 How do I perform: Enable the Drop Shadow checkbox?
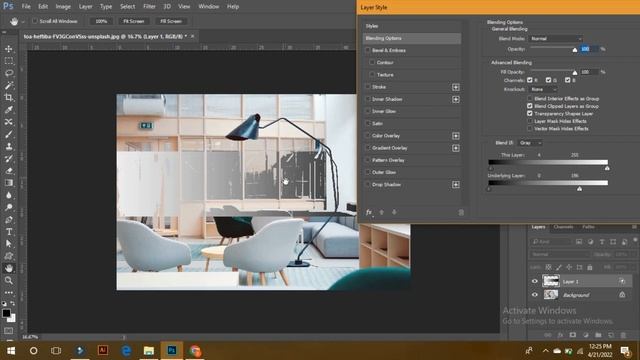[x=368, y=184]
